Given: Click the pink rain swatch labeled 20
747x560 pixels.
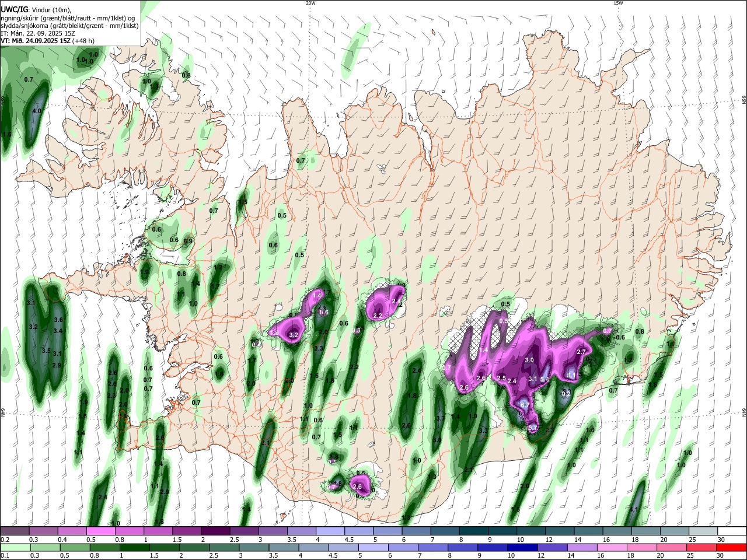Looking at the screenshot, I should (x=671, y=547).
